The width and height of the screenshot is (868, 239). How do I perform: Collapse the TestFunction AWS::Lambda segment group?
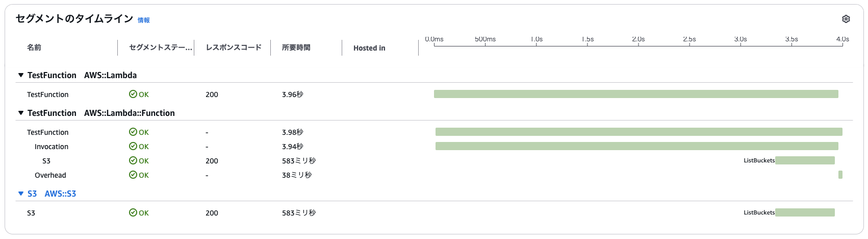point(21,75)
